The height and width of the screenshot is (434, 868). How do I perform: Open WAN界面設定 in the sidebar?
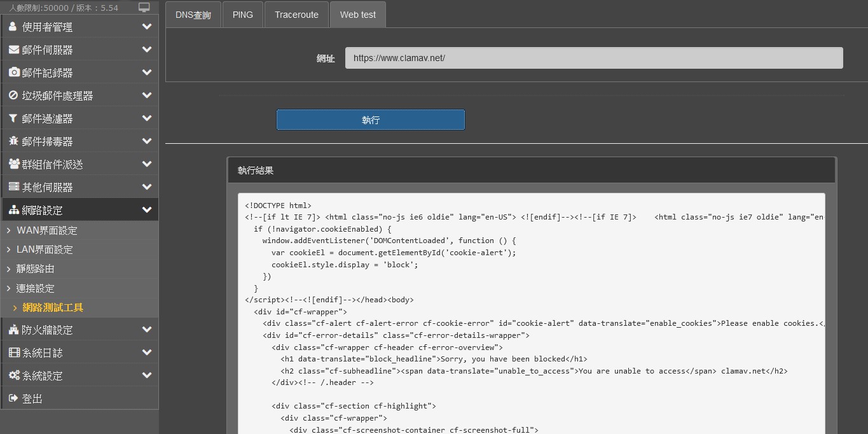[46, 230]
